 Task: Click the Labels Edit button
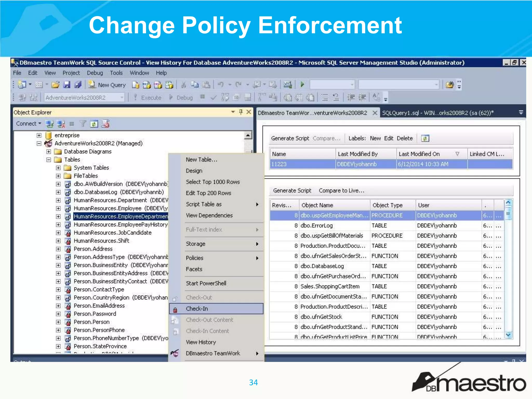point(389,138)
